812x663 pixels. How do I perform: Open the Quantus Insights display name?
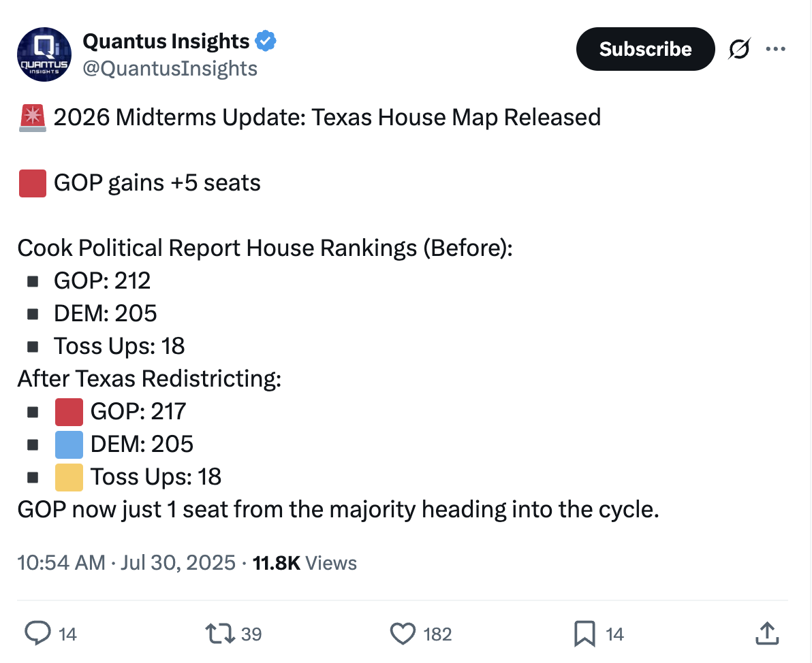[166, 42]
